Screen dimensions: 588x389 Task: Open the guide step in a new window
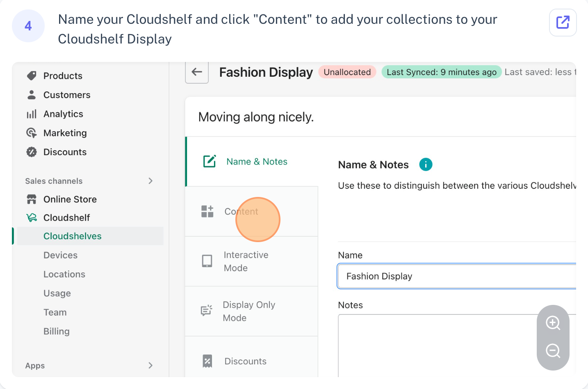click(x=563, y=22)
